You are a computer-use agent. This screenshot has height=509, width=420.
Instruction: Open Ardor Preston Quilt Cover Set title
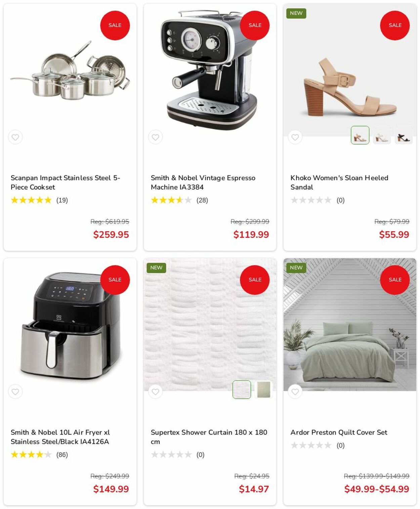[339, 432]
